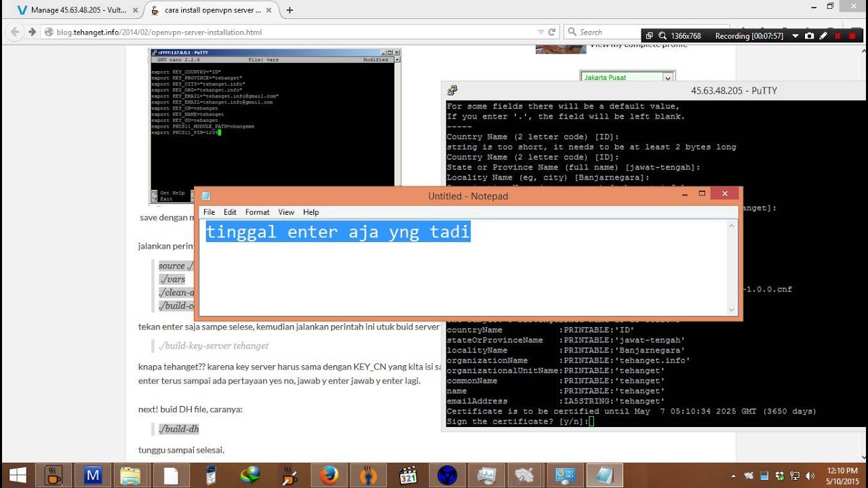This screenshot has width=868, height=488.
Task: Open the View menu in Notepad
Action: click(x=286, y=212)
